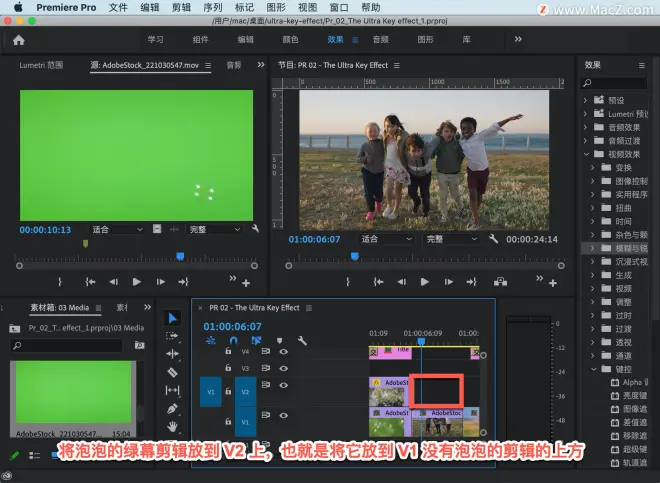660x483 pixels.
Task: Select the Razor tool
Action: tap(172, 372)
